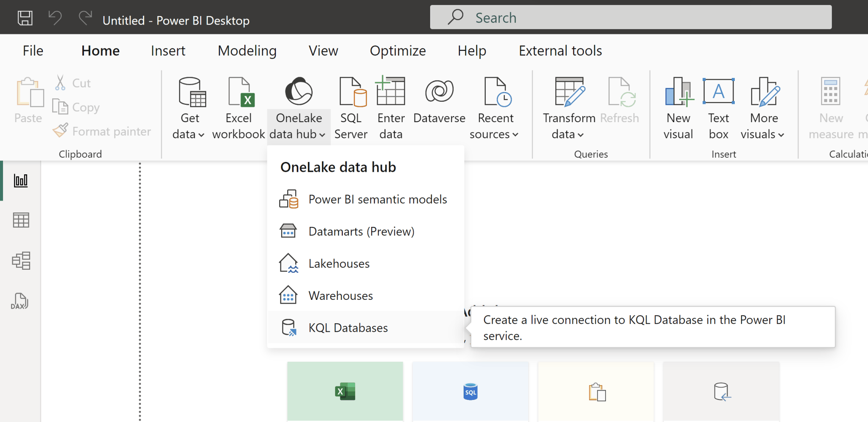Click the Search box in title bar
The width and height of the screenshot is (868, 422).
(630, 17)
